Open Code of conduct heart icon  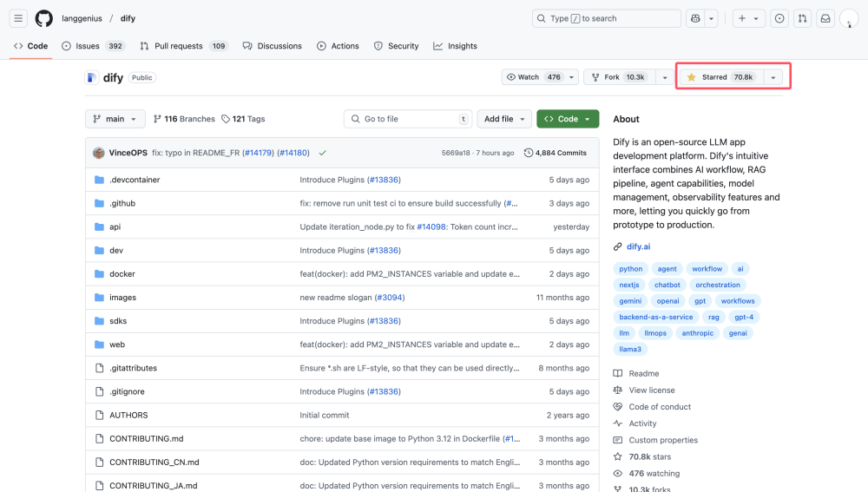[x=618, y=407]
